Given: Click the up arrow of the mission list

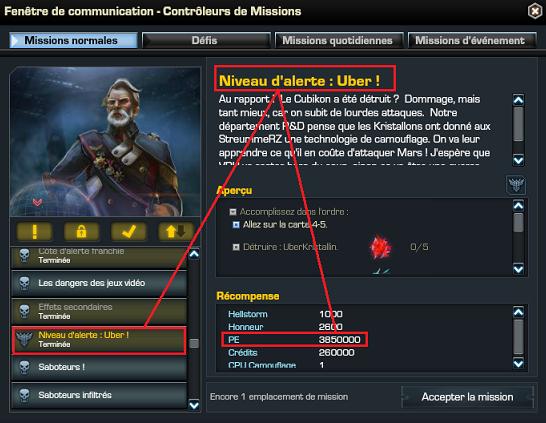Looking at the screenshot, I should [194, 254].
